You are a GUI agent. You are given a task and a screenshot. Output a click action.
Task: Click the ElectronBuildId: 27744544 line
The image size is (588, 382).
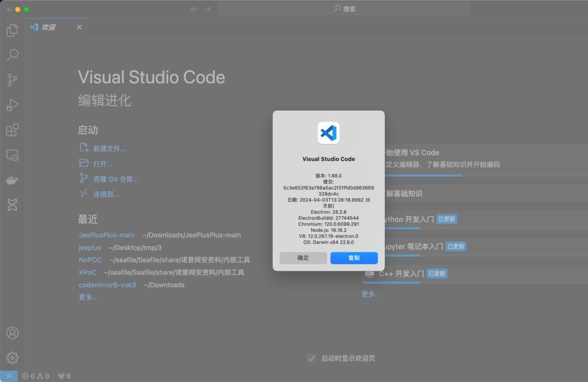point(328,218)
